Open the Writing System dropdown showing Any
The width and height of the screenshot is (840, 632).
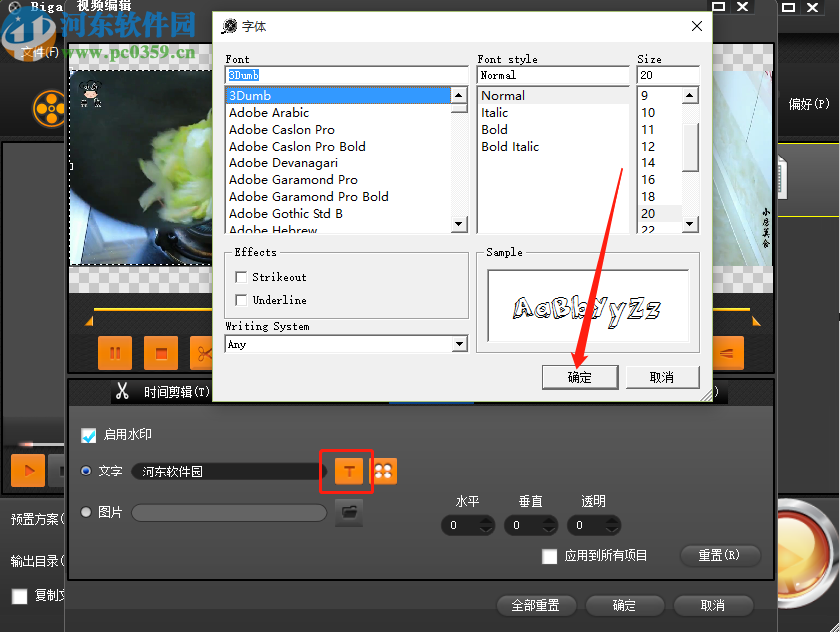458,343
